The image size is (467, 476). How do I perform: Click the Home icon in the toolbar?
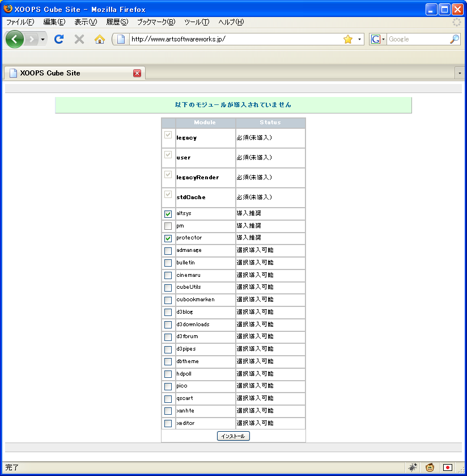click(100, 39)
